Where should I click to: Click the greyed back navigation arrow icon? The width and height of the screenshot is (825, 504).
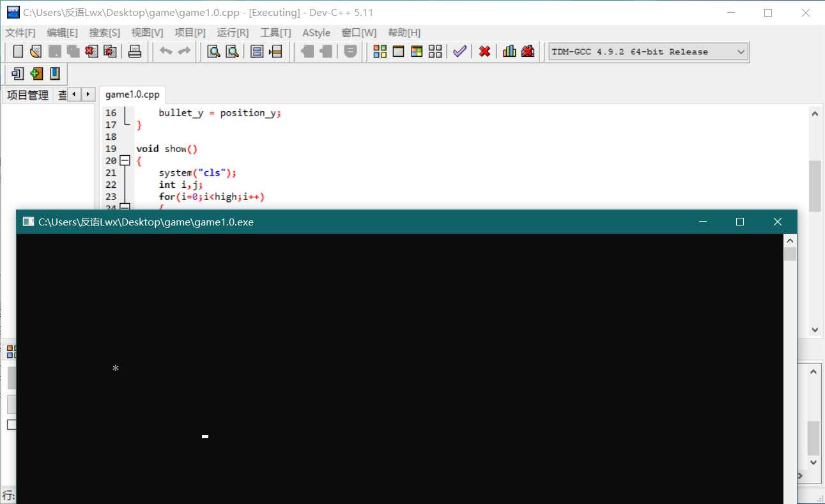tap(307, 52)
